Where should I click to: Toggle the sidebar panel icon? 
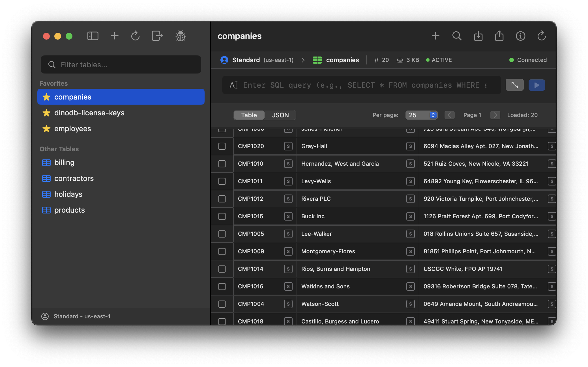click(93, 36)
